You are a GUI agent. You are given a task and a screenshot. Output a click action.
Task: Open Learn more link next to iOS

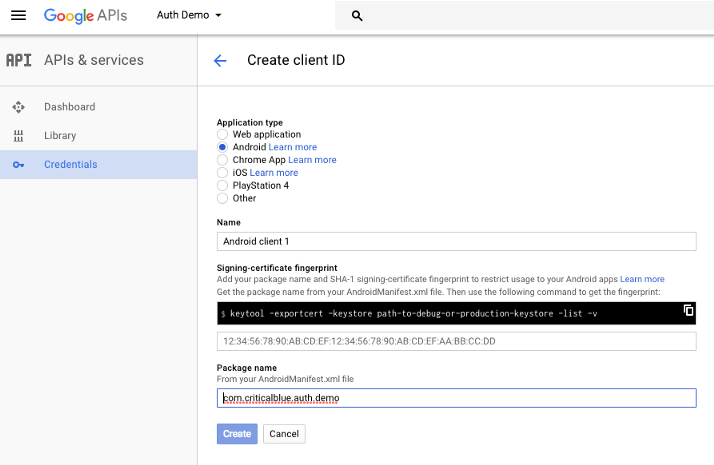274,173
